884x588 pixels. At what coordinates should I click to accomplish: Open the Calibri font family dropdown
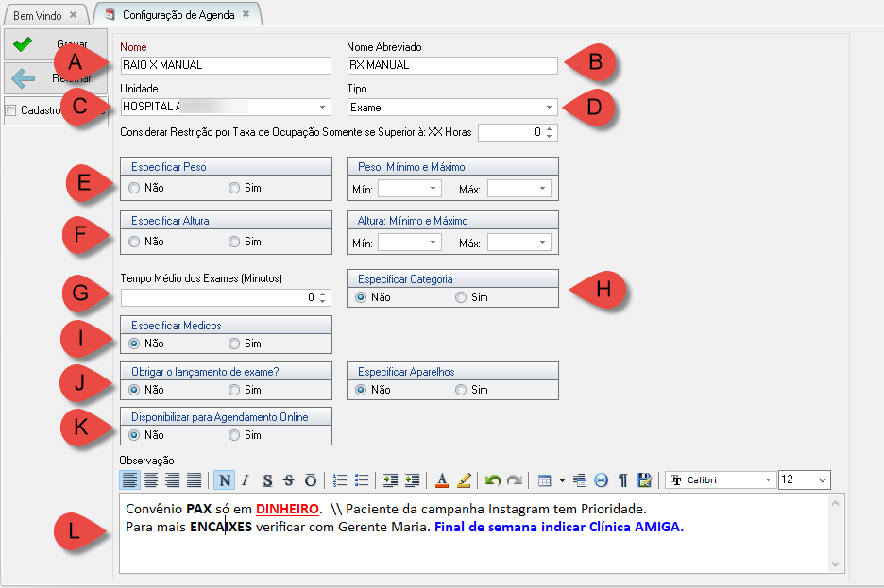point(720,480)
